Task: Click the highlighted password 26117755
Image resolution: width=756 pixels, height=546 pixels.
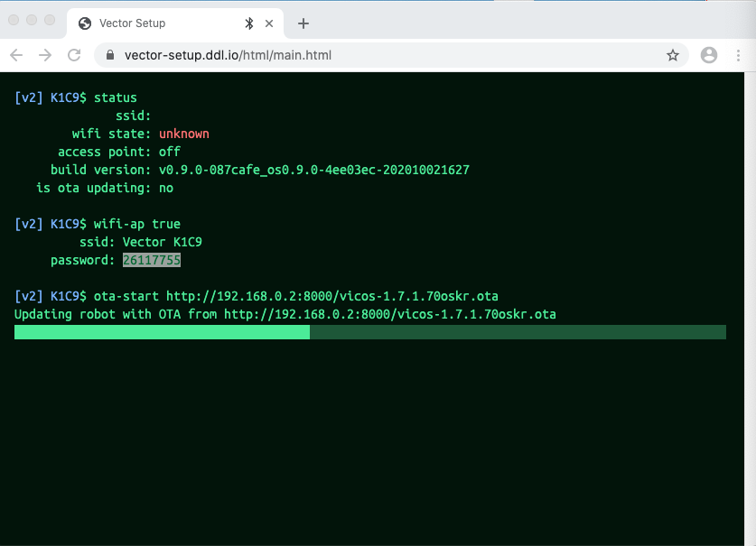Action: point(151,260)
